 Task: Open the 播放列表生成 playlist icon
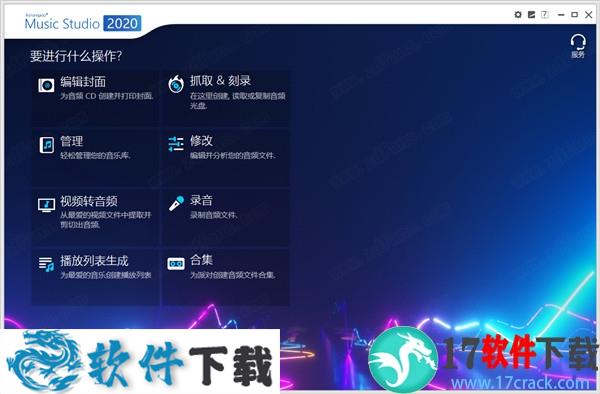46,264
